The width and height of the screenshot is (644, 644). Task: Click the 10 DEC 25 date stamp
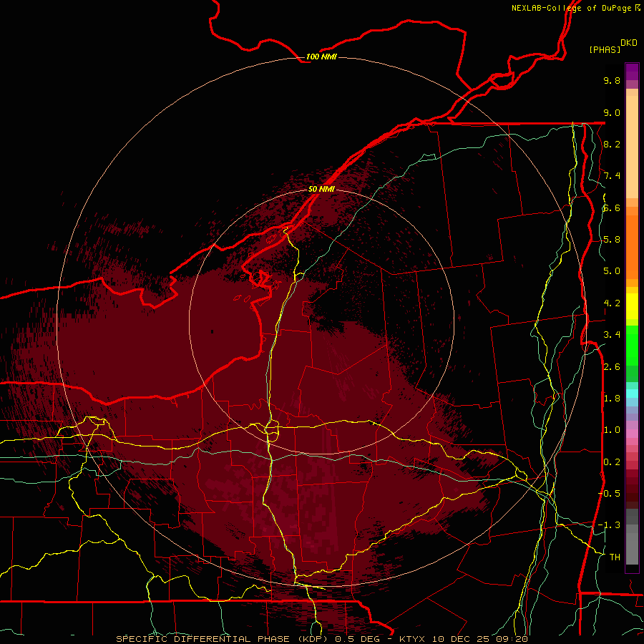pyautogui.click(x=462, y=639)
